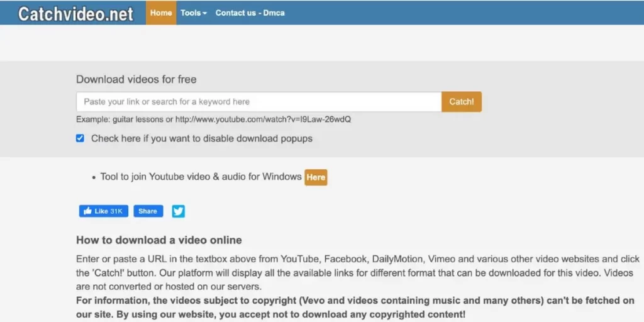
Task: Click the blue Facebook Share button
Action: (148, 211)
